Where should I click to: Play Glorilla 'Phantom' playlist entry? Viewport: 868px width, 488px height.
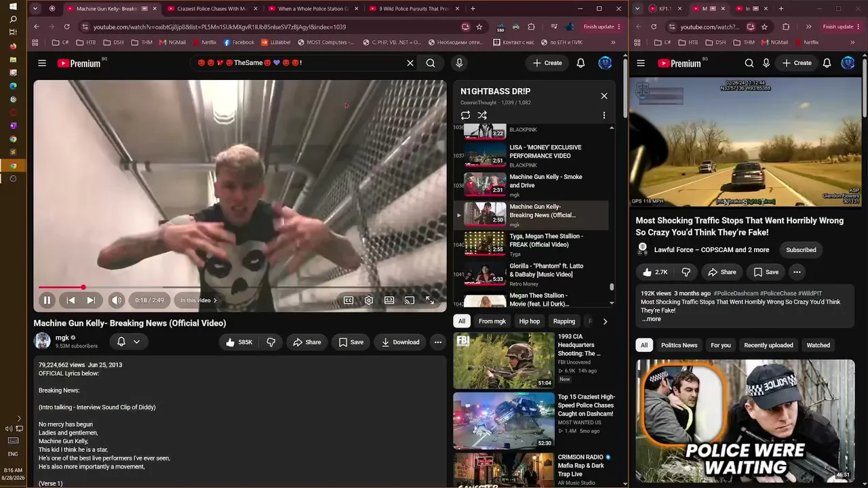pos(531,274)
